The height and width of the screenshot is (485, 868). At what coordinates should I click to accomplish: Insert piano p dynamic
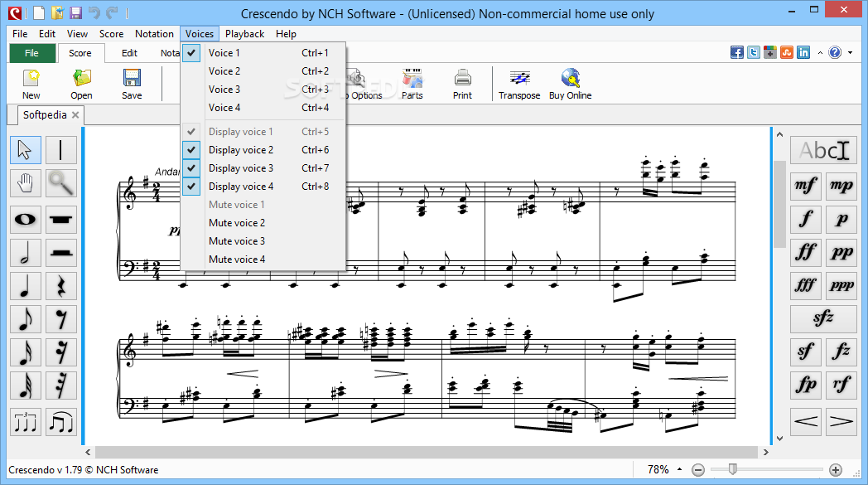click(x=841, y=219)
